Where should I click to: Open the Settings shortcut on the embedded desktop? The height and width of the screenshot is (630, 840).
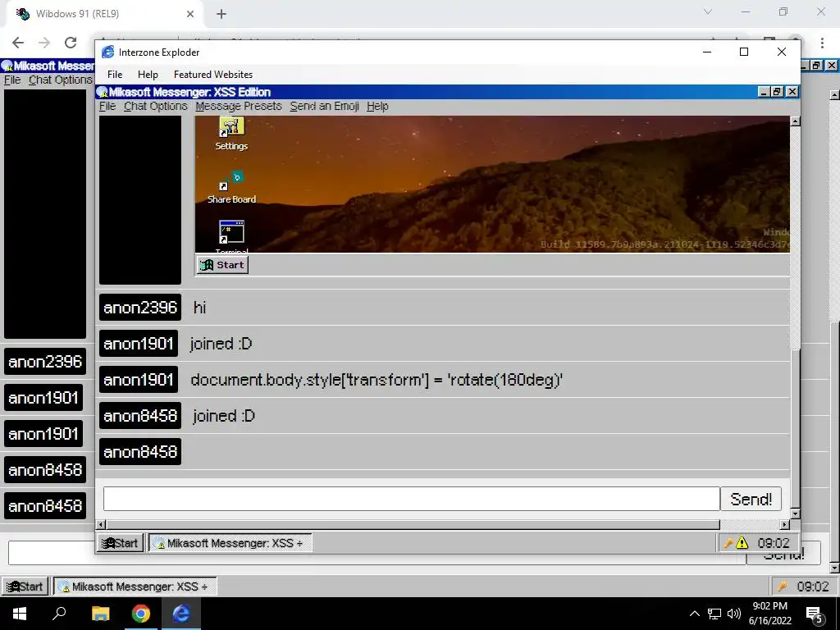point(231,134)
